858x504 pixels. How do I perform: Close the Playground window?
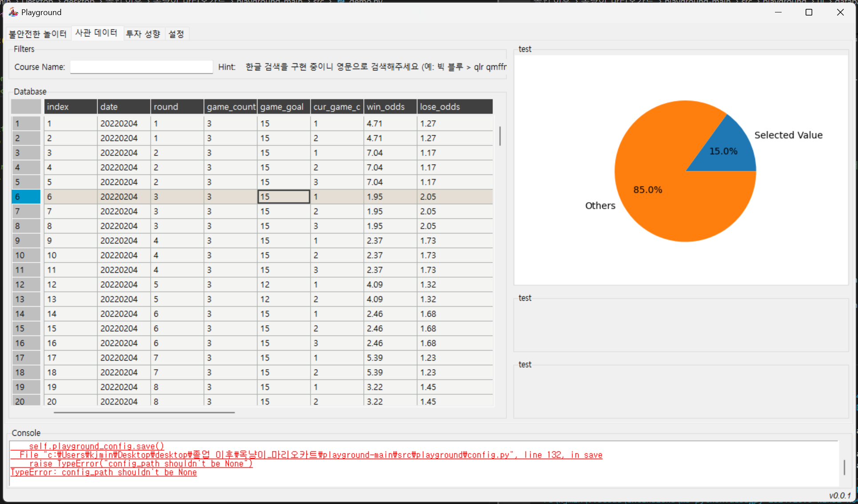click(x=840, y=12)
